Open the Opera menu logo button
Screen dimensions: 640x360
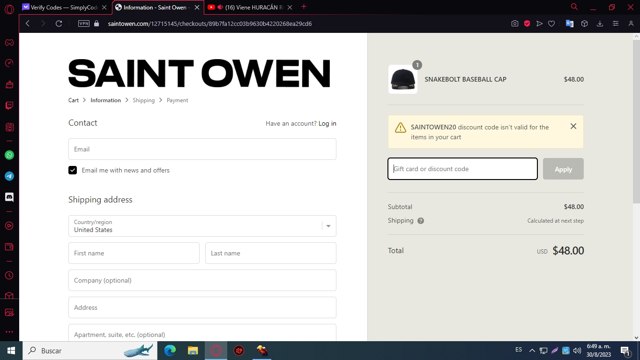pos(9,9)
